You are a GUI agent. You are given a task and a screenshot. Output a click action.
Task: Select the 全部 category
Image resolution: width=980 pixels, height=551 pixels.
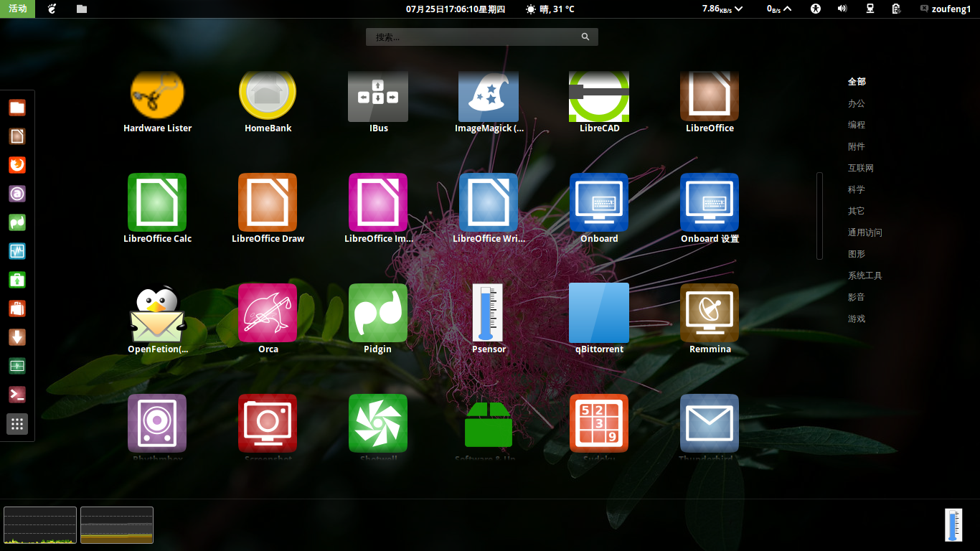coord(857,82)
